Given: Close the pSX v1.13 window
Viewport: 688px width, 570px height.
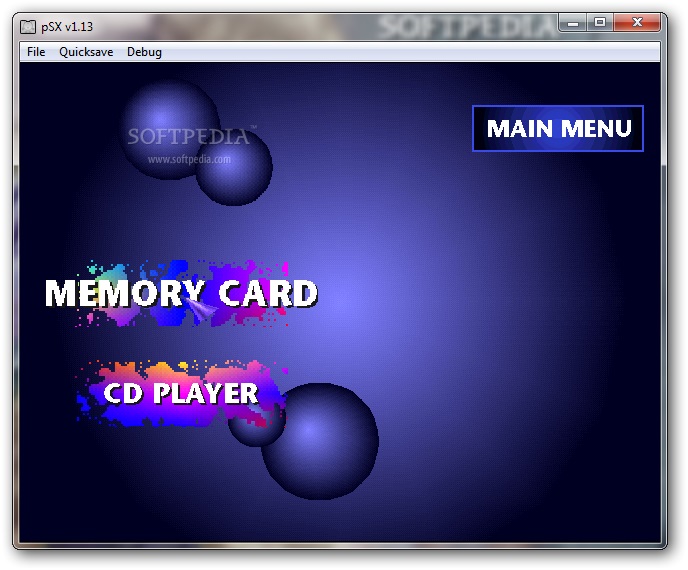Looking at the screenshot, I should [x=637, y=22].
